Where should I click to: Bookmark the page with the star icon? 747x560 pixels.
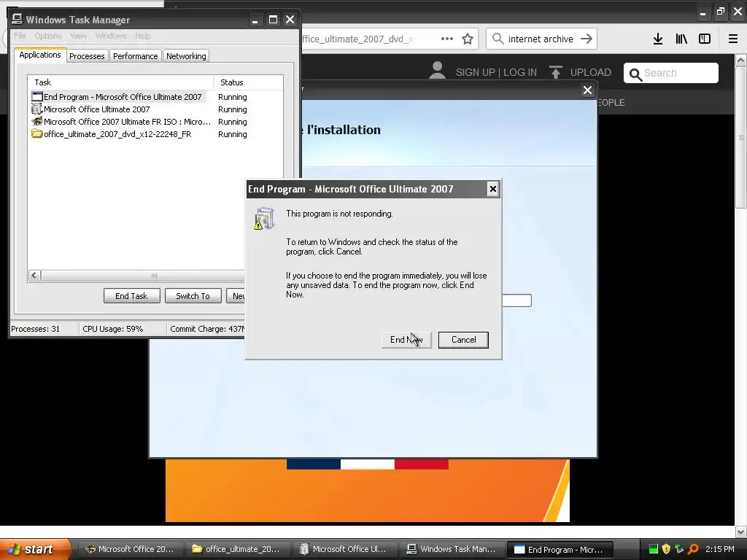(468, 39)
